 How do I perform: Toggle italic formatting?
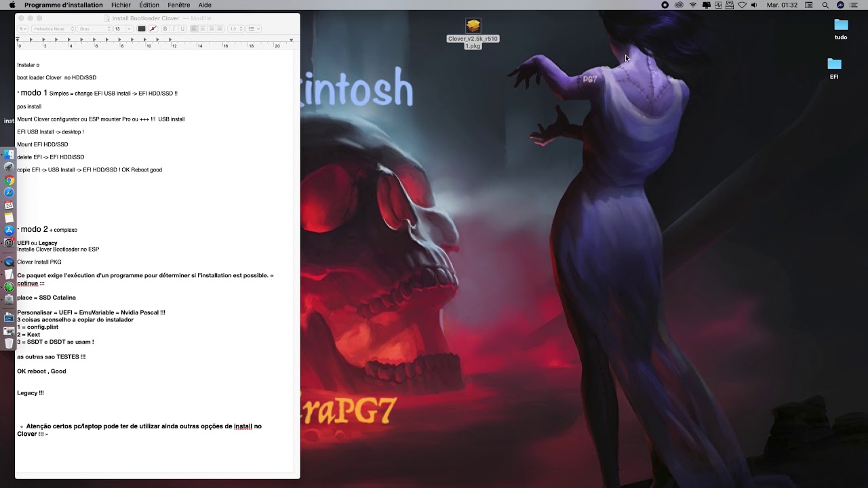pyautogui.click(x=174, y=29)
